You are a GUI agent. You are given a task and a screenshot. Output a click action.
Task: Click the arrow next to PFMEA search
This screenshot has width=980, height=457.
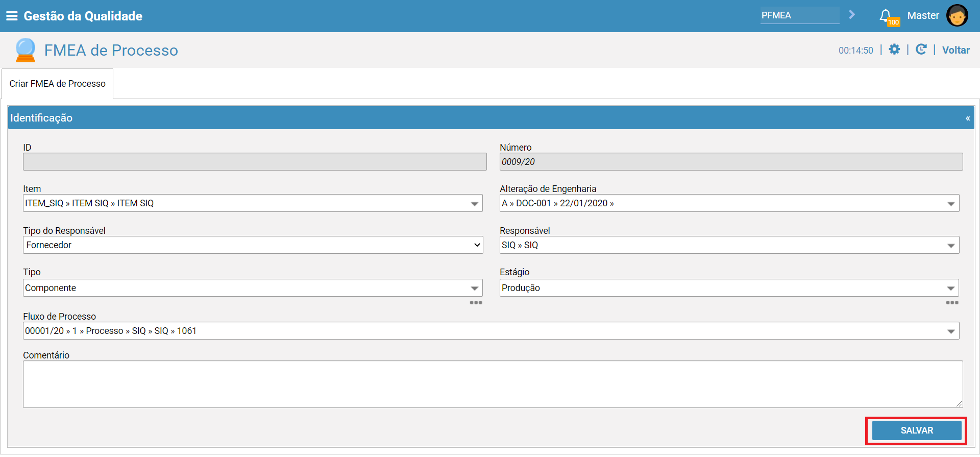851,15
